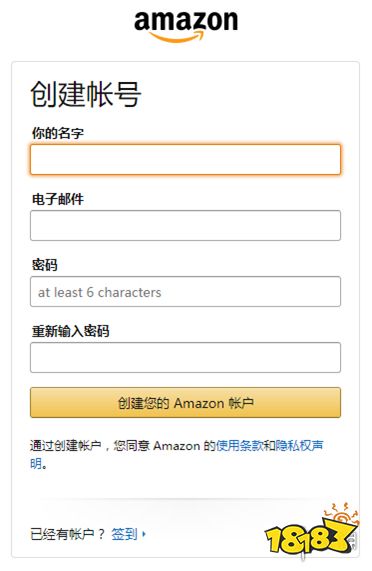Image resolution: width=372 pixels, height=571 pixels.
Task: Focus the 重新输入密码 re-enter password field
Action: 186,358
